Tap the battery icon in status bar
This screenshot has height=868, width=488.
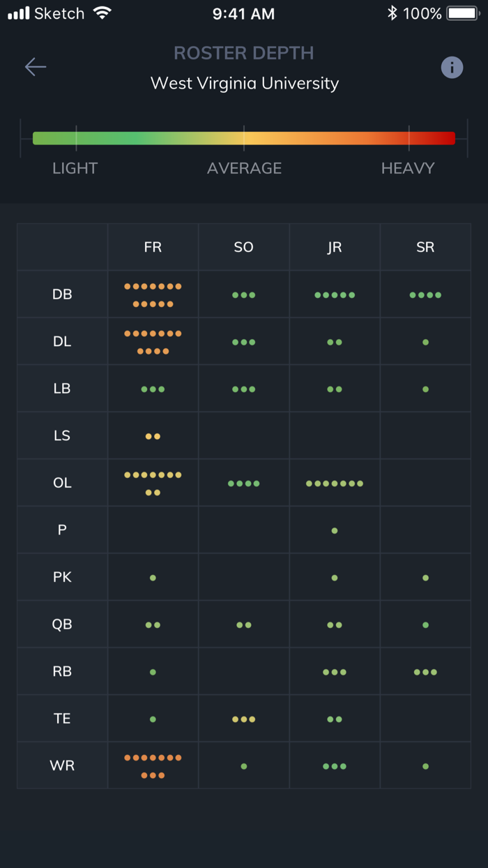pyautogui.click(x=462, y=13)
